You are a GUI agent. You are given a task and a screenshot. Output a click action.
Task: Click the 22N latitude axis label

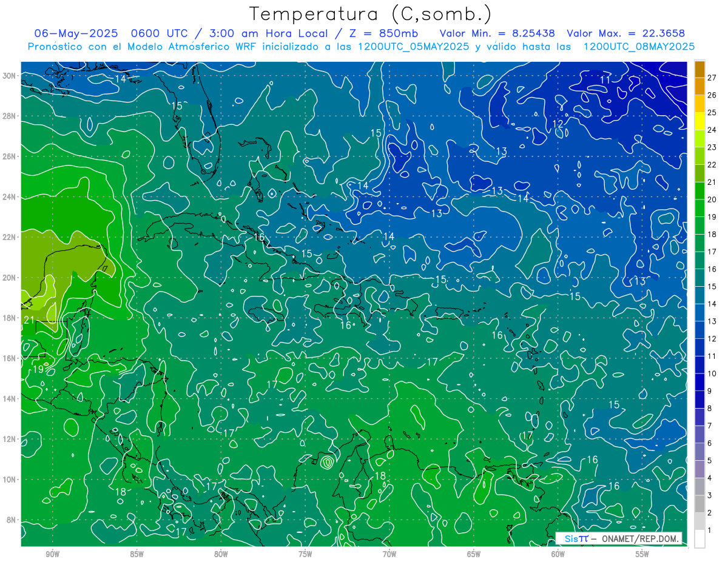(x=8, y=237)
